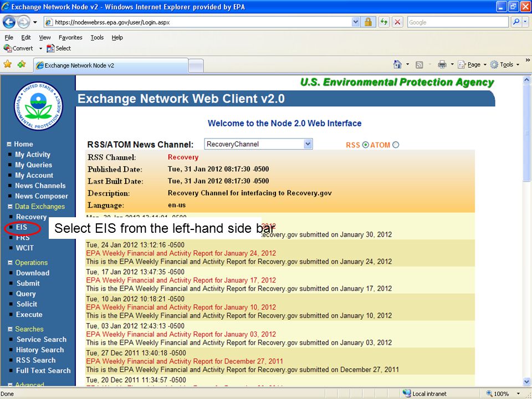The image size is (532, 399).
Task: Select the RSS radio button
Action: pos(365,145)
